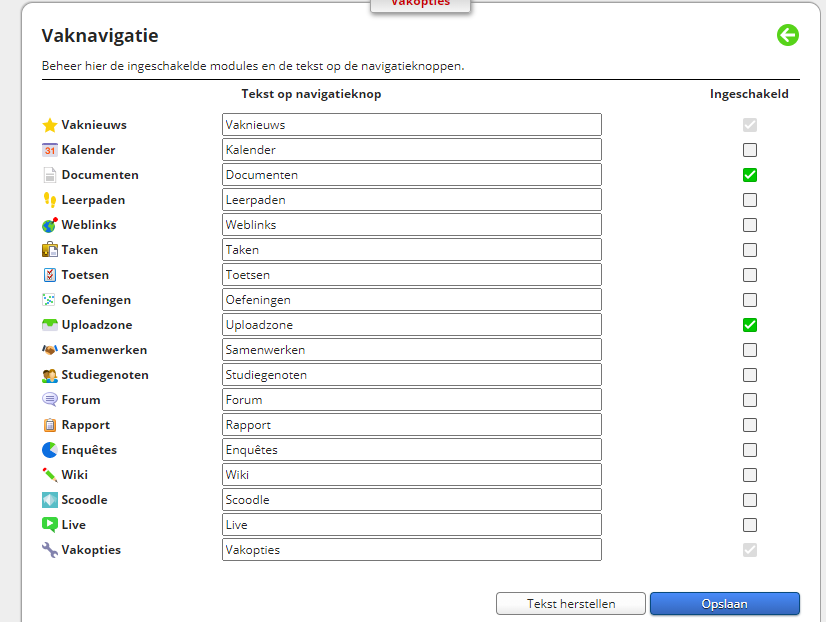This screenshot has height=622, width=826.
Task: Enable the Toetsen module checkbox
Action: [x=750, y=275]
